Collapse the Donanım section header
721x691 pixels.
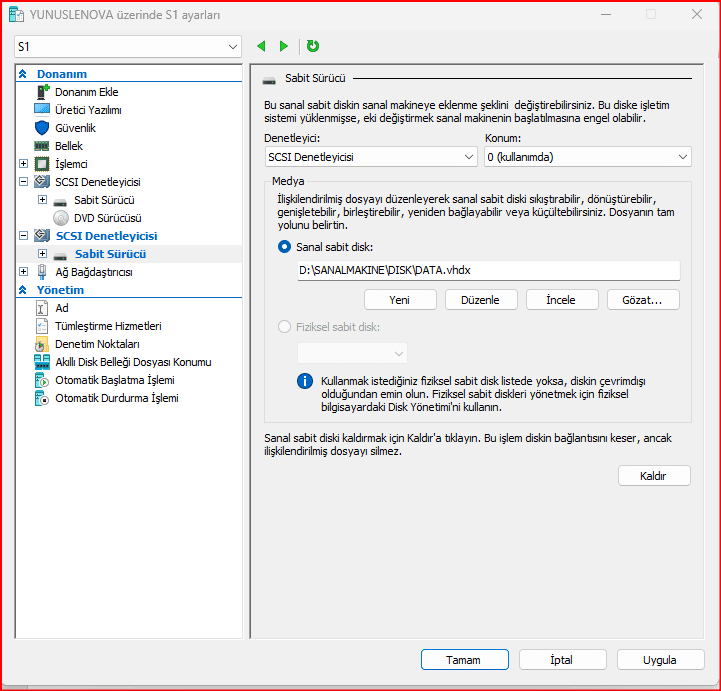[x=23, y=74]
